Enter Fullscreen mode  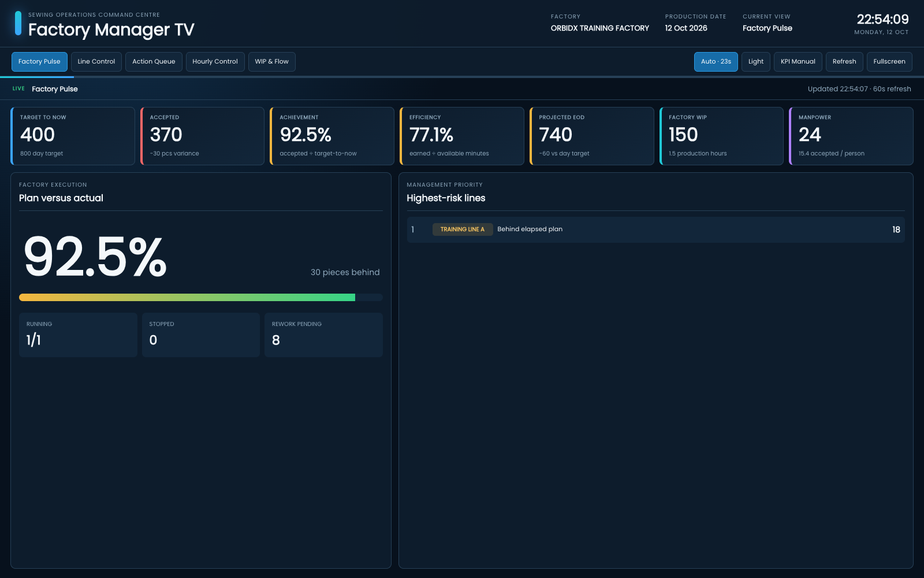pyautogui.click(x=889, y=62)
